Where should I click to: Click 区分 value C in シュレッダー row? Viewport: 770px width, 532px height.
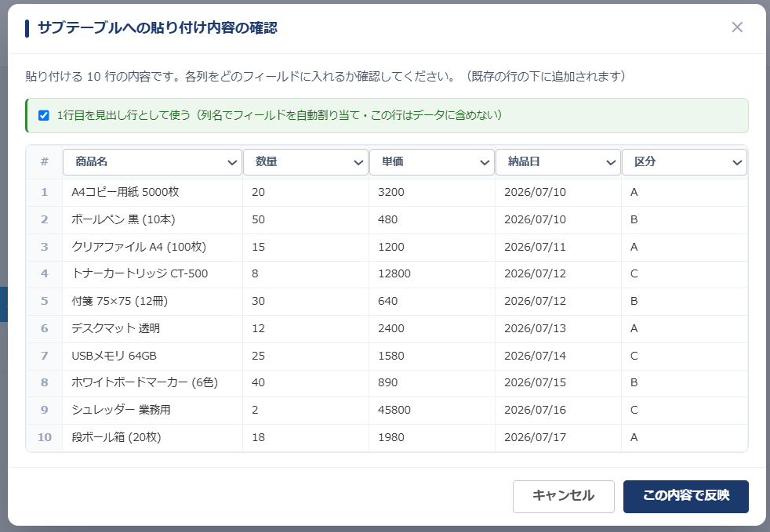(634, 411)
